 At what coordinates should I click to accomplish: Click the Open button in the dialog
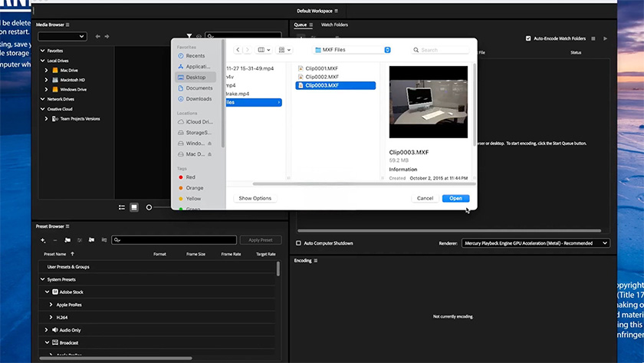[x=455, y=198]
